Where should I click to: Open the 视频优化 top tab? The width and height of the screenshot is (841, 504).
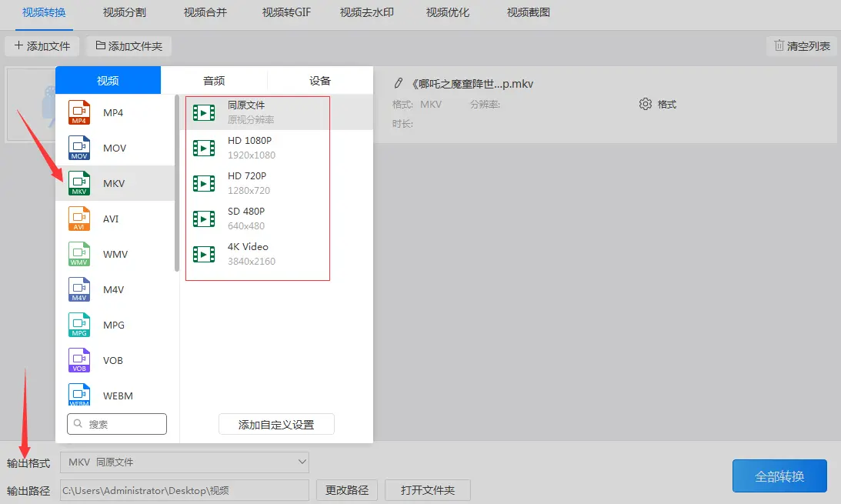pyautogui.click(x=448, y=12)
